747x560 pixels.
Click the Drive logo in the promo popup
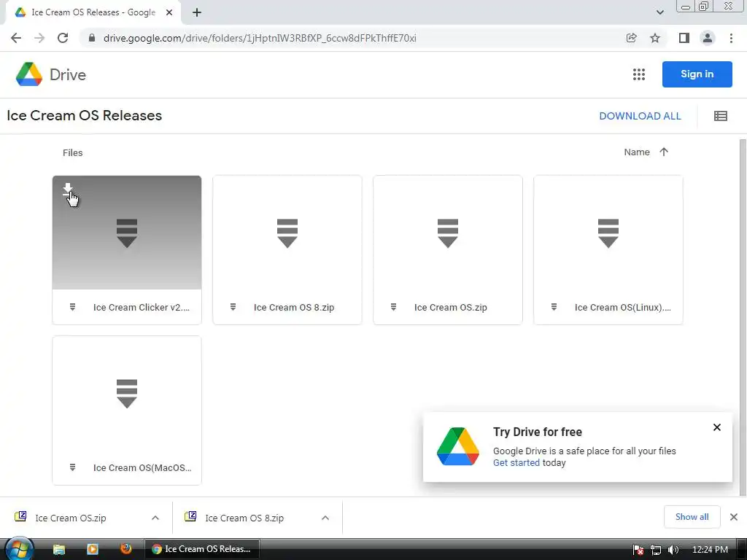tap(458, 446)
